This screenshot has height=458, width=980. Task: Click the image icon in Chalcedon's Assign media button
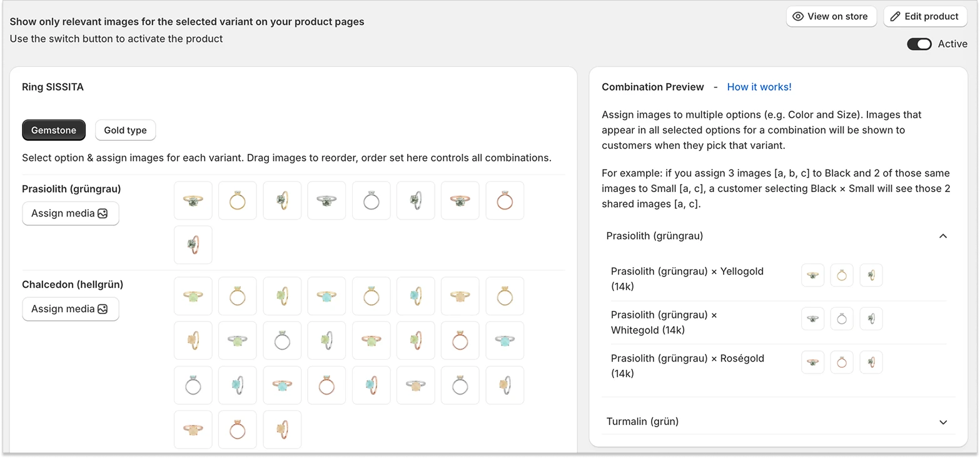[x=103, y=309]
